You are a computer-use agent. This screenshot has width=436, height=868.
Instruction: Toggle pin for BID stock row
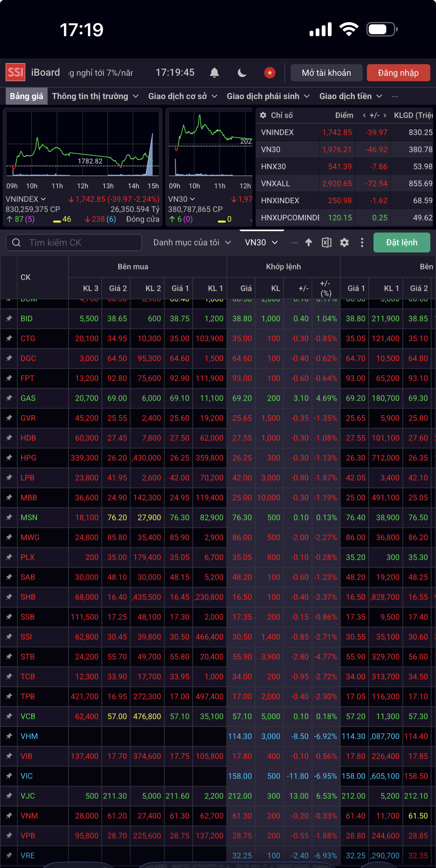[9, 319]
